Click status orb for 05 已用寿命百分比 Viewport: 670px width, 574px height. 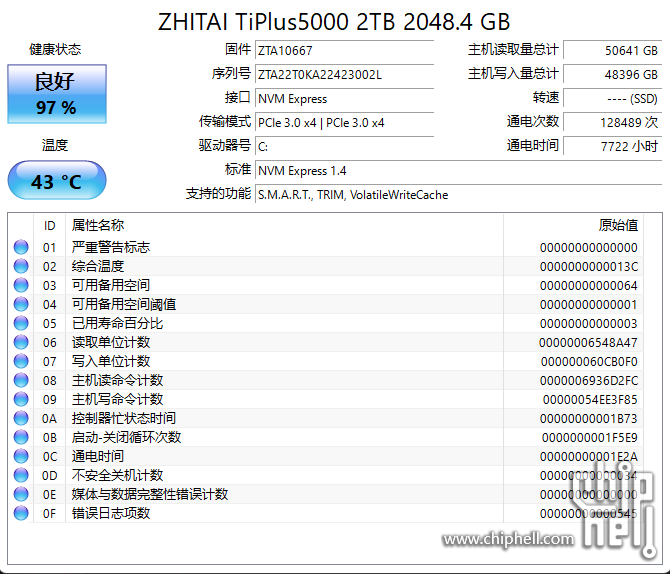(x=21, y=323)
